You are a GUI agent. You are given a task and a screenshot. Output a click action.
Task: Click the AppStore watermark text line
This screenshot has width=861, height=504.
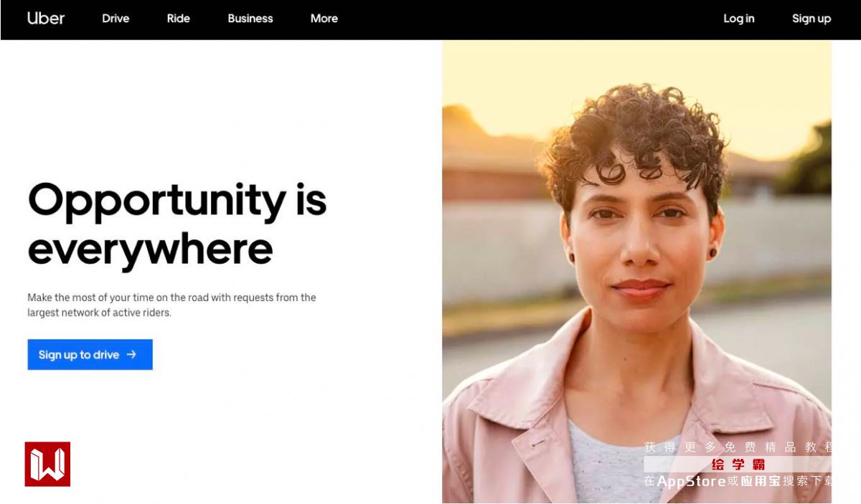(738, 481)
